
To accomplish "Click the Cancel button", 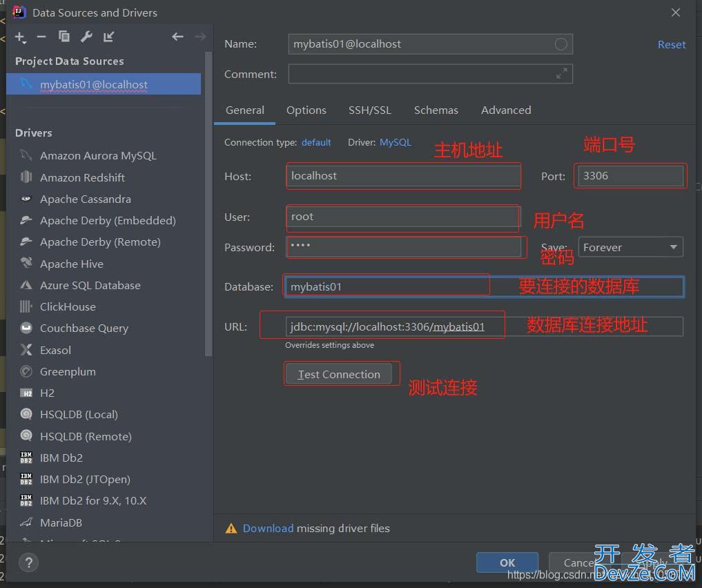I will [x=580, y=562].
